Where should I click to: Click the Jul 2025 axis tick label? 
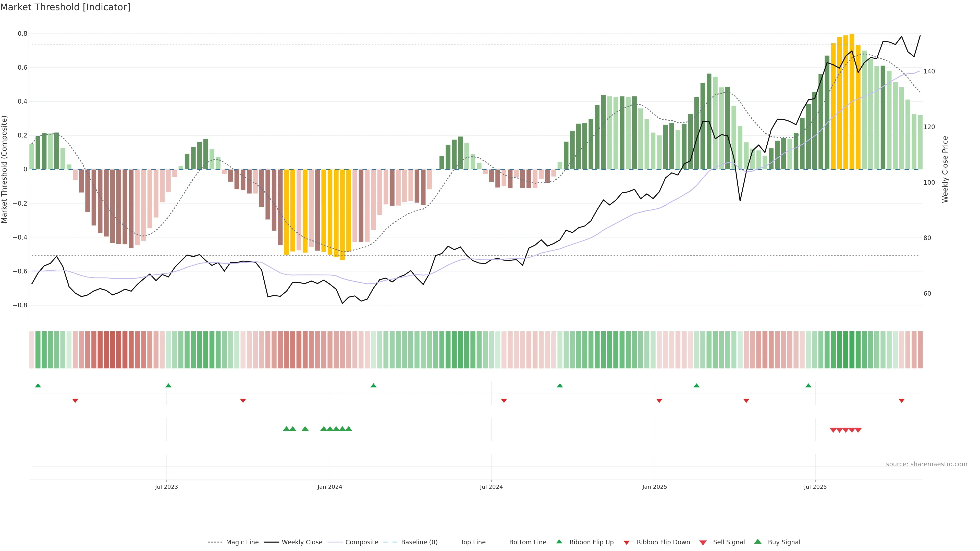815,487
